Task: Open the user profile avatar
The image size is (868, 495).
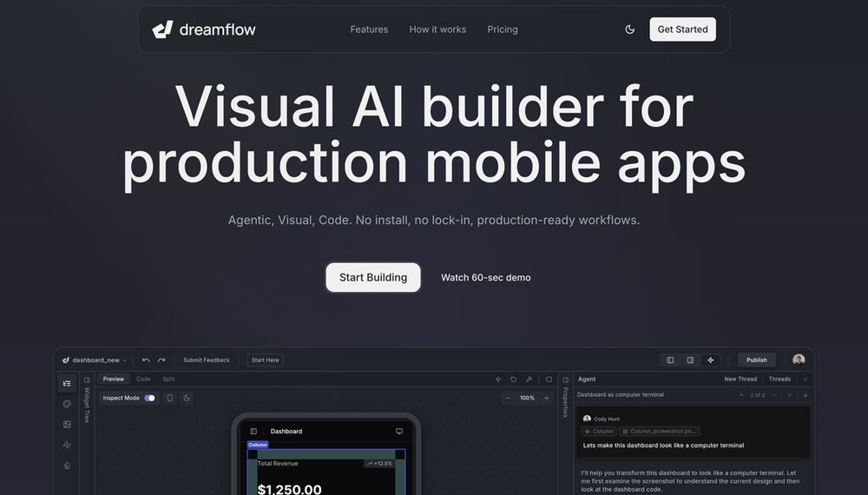Action: (799, 360)
